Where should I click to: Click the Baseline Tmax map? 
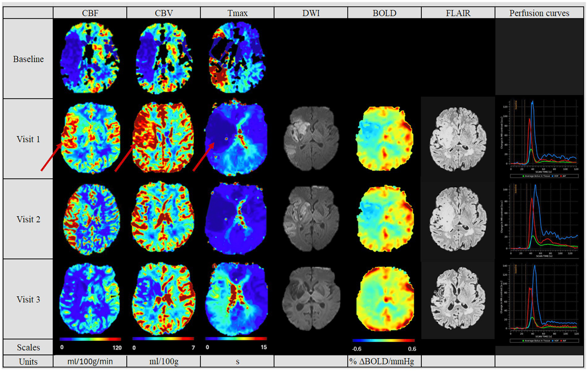(x=237, y=57)
